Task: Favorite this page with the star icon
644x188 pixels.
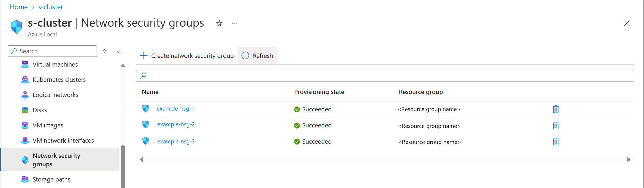Action: (219, 24)
